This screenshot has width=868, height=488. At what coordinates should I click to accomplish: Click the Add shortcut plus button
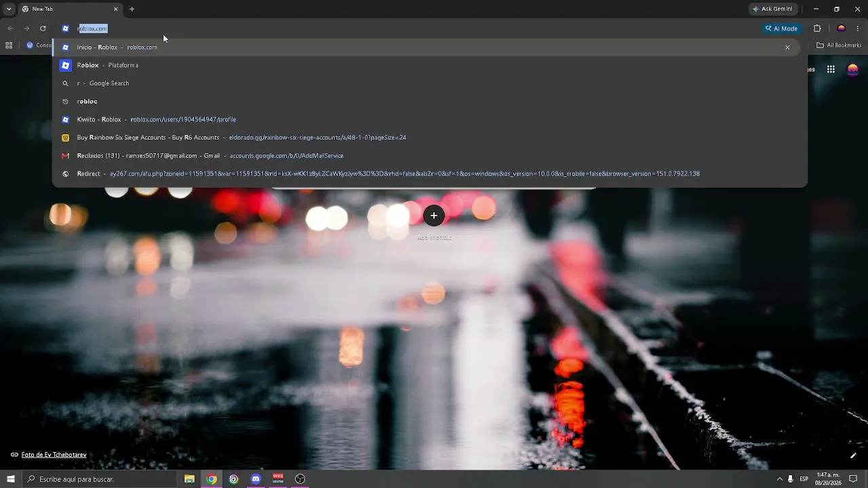(434, 216)
